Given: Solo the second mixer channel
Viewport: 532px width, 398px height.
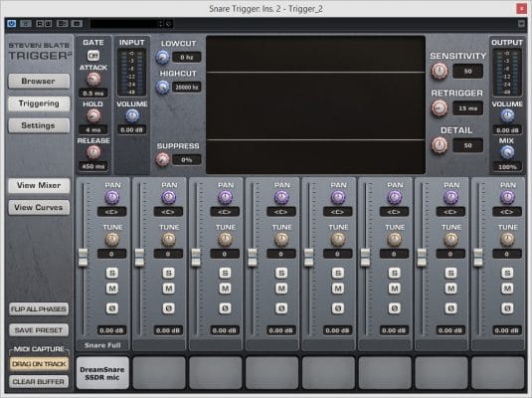Looking at the screenshot, I should [x=169, y=273].
